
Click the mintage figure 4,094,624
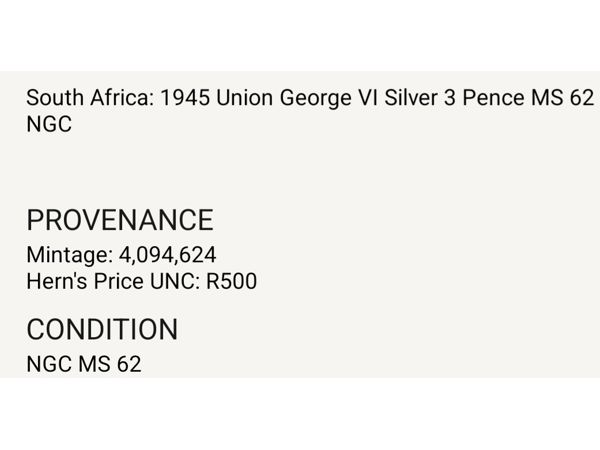coord(162,256)
